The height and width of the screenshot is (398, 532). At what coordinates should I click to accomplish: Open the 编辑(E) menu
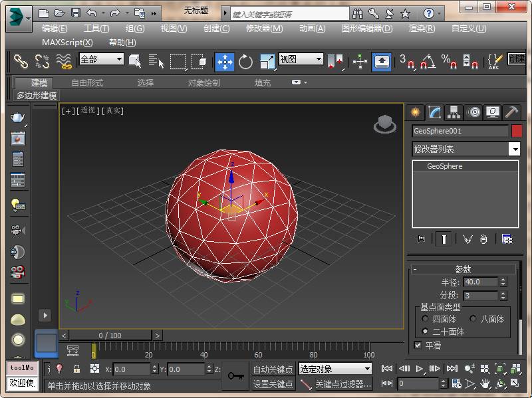pos(55,29)
